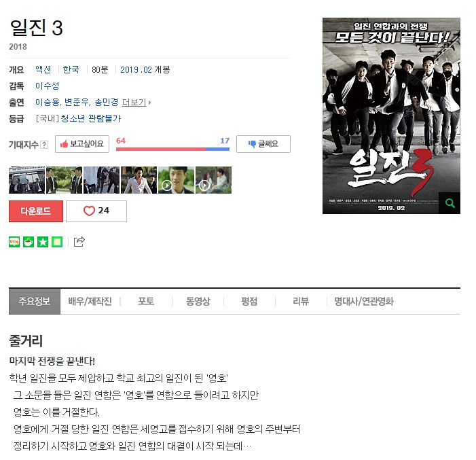Open the first still photo thumbnail

[26, 180]
